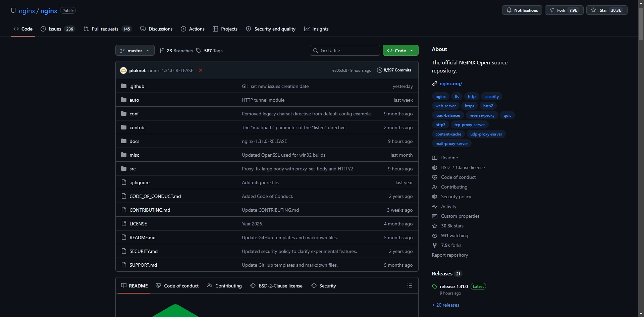Image resolution: width=644 pixels, height=317 pixels.
Task: Open the Code tab
Action: pos(23,29)
